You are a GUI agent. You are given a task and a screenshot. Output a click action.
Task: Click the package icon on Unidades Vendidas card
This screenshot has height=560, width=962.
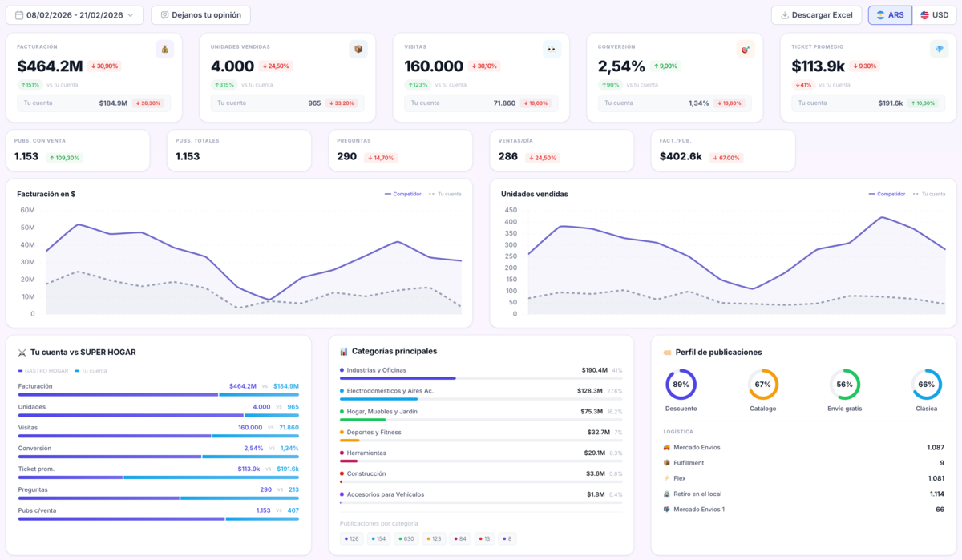point(358,50)
